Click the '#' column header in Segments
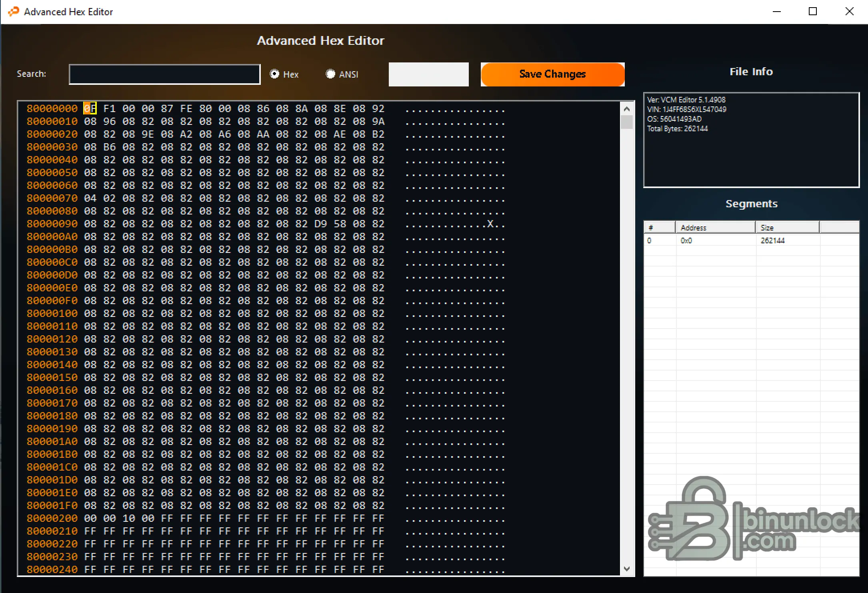Image resolution: width=868 pixels, height=593 pixels. coord(660,227)
